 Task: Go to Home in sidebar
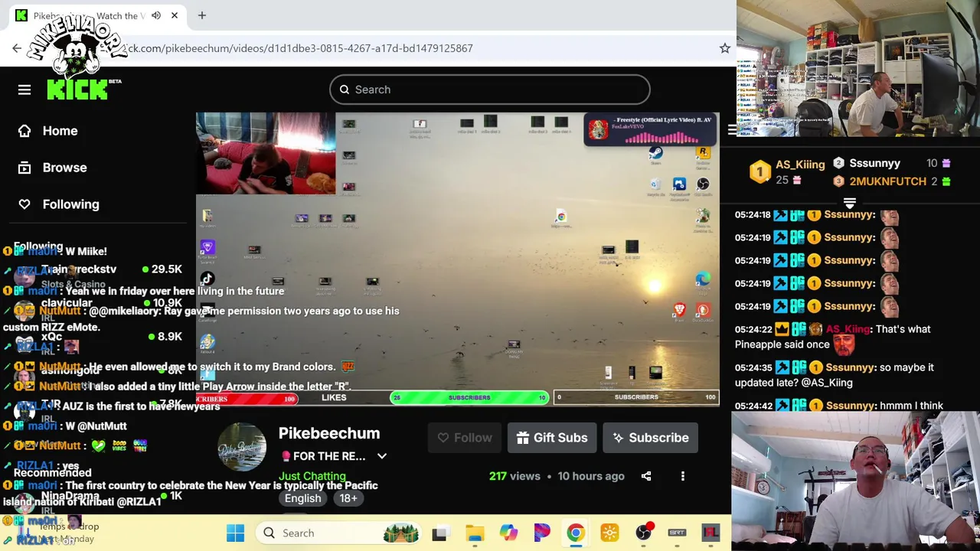click(x=60, y=131)
